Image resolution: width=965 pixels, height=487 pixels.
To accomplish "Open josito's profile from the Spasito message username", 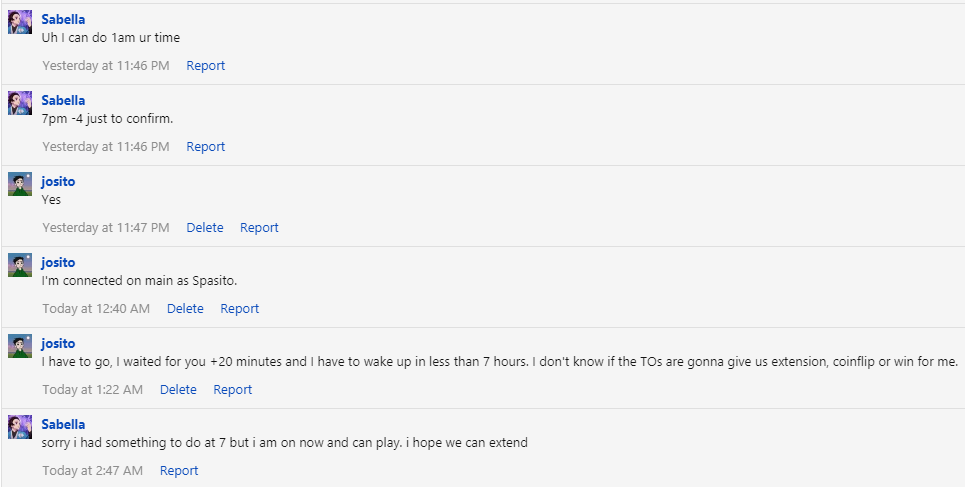I will tap(58, 262).
